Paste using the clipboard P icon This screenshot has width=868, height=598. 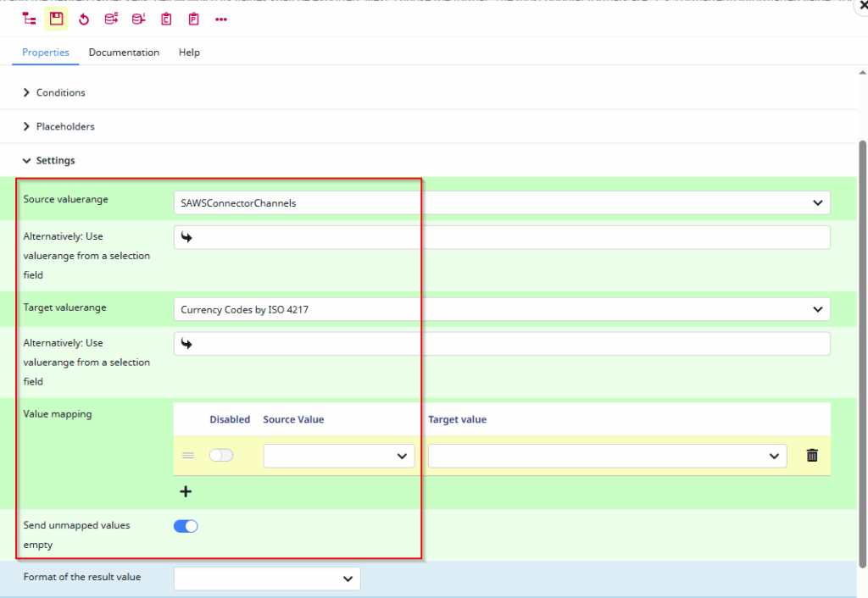click(192, 18)
